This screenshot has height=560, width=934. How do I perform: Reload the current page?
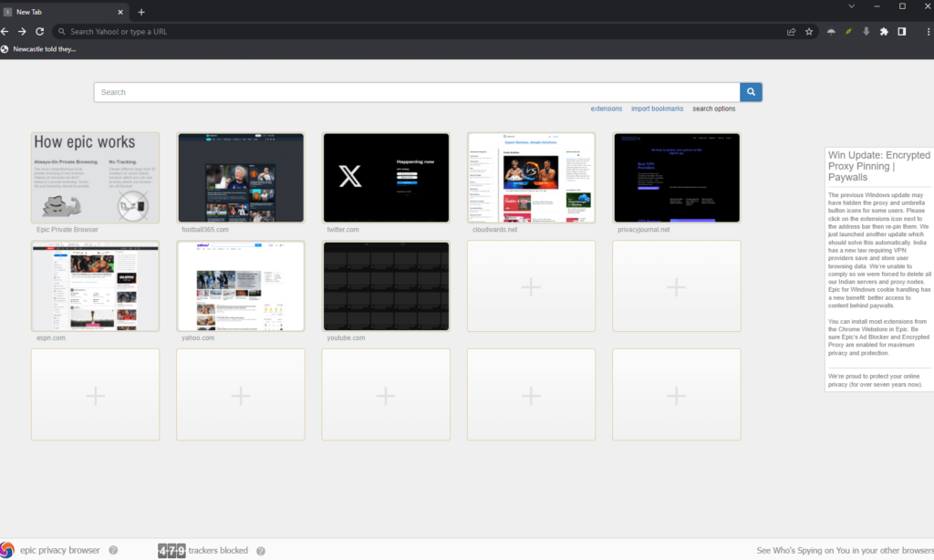(40, 32)
